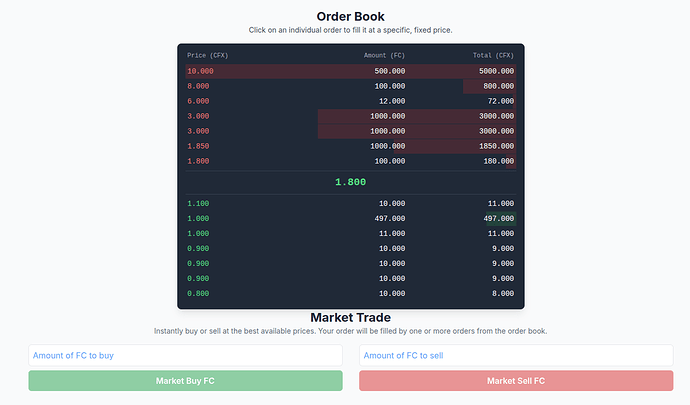Screen dimensions: 690x405
Task: Select the buy order for 497.000 FC
Action: pyautogui.click(x=350, y=218)
